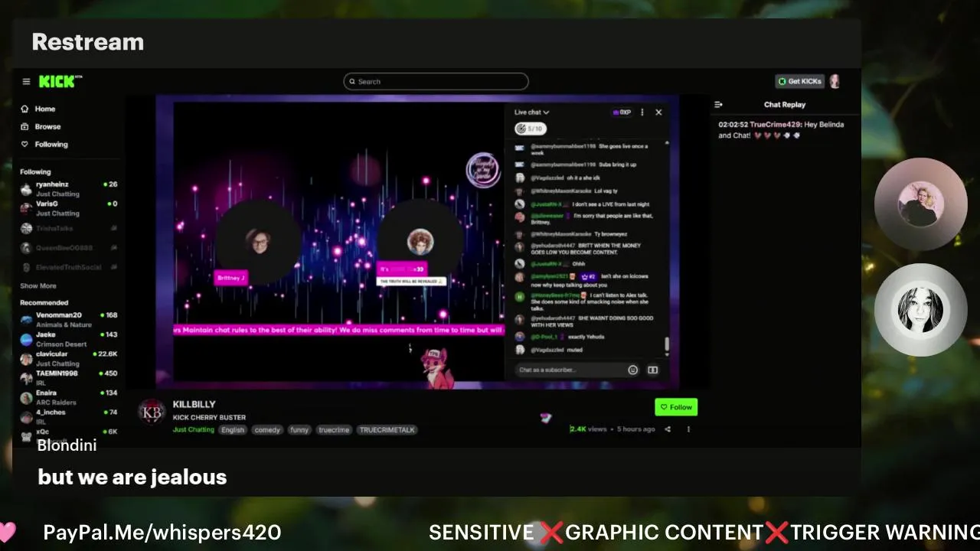980x551 pixels.
Task: Open the Live chat dropdown
Action: tap(532, 112)
